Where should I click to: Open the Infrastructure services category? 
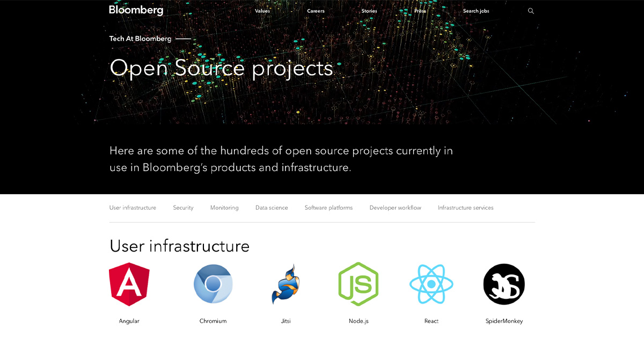click(x=465, y=208)
